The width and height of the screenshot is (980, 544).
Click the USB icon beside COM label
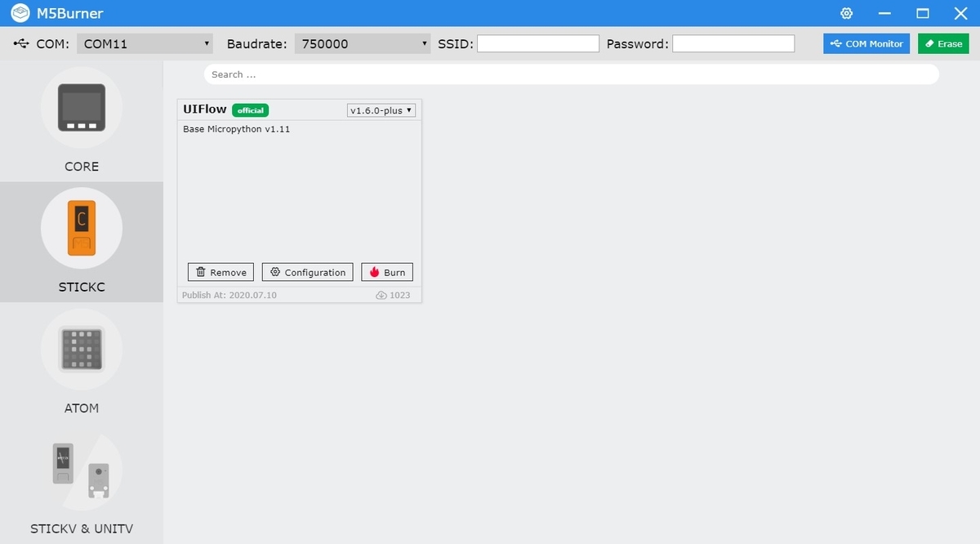pos(21,43)
